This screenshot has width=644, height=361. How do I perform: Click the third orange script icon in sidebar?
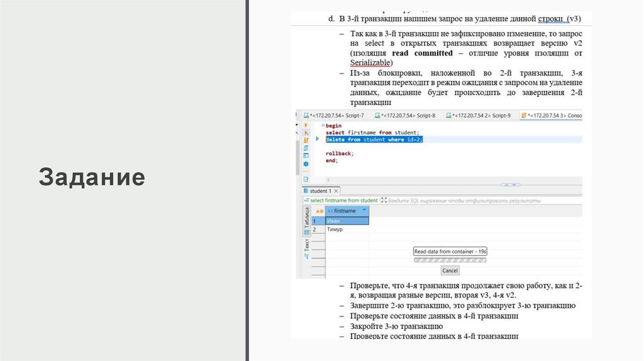pos(306,141)
